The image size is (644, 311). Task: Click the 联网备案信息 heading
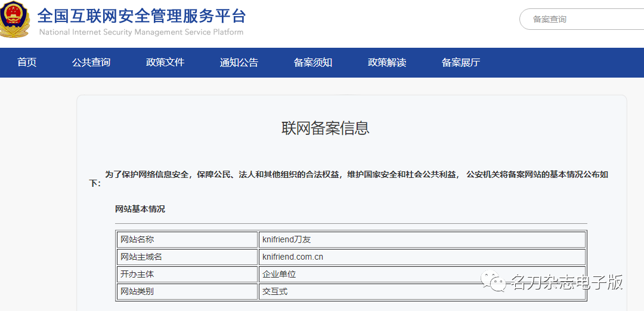tap(326, 128)
